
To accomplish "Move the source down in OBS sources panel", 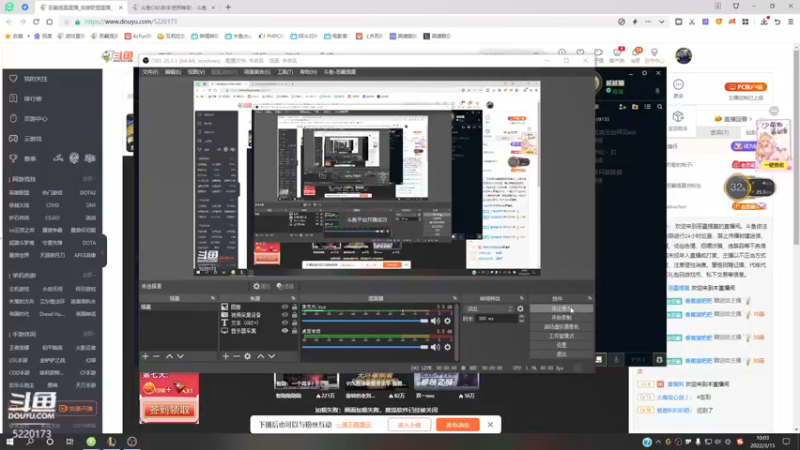I will 271,356.
